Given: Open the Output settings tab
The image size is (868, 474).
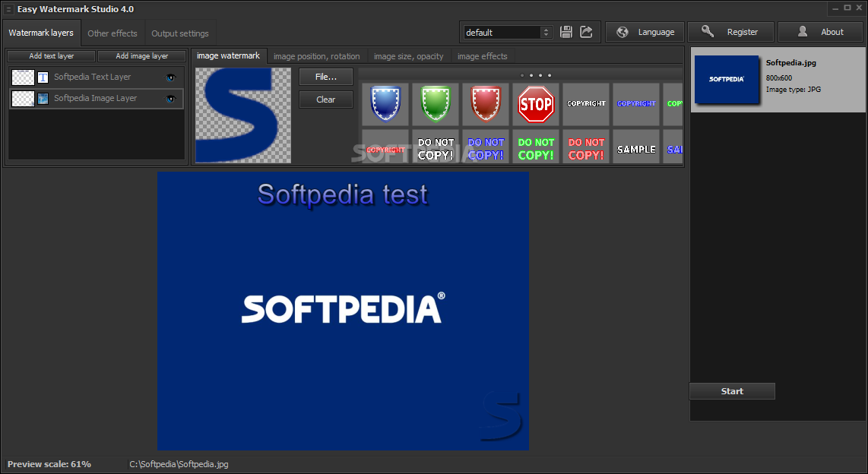Looking at the screenshot, I should [180, 33].
